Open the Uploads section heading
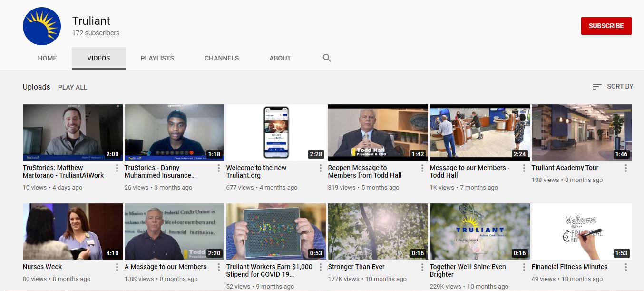 pos(36,87)
